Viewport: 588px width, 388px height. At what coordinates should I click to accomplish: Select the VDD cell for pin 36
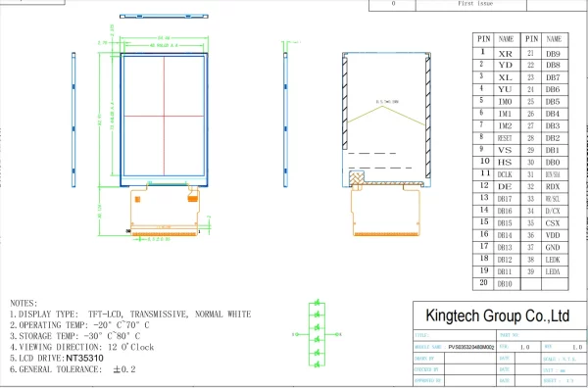pos(553,235)
